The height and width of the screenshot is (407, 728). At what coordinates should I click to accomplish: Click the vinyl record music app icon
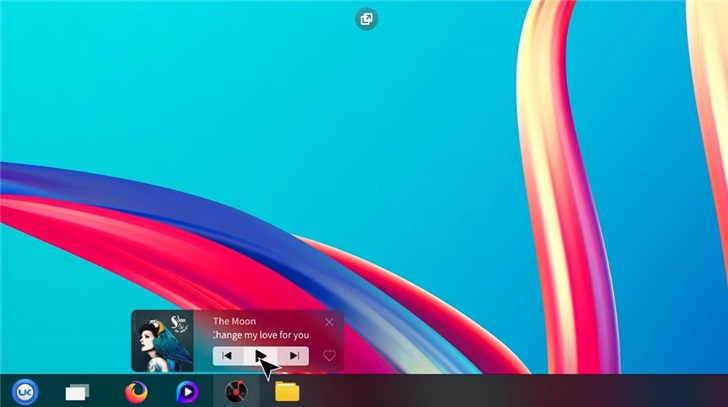(x=236, y=391)
